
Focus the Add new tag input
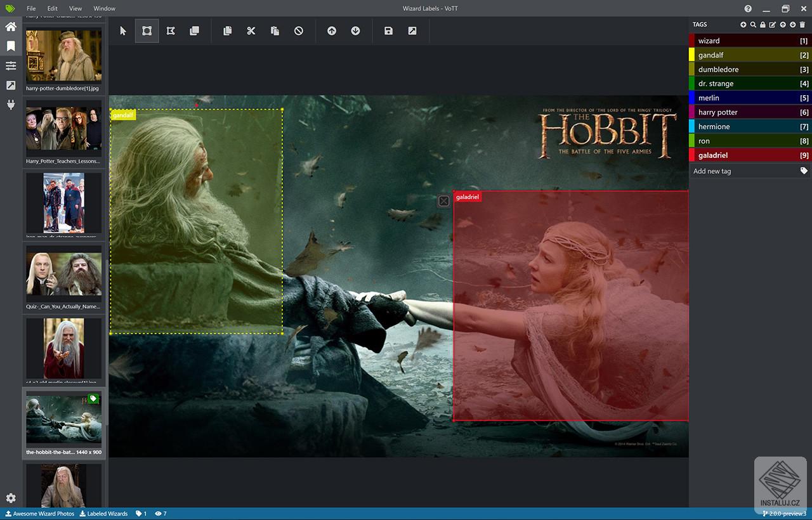[743, 171]
